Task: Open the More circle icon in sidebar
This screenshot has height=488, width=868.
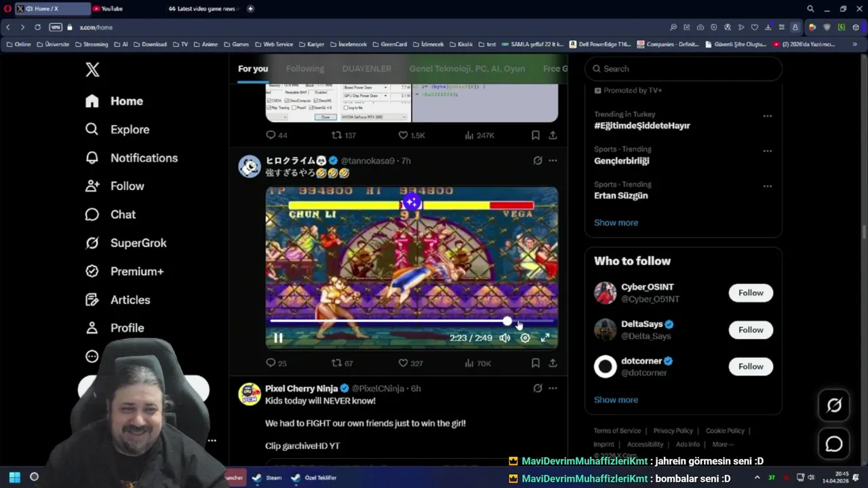Action: (x=92, y=356)
